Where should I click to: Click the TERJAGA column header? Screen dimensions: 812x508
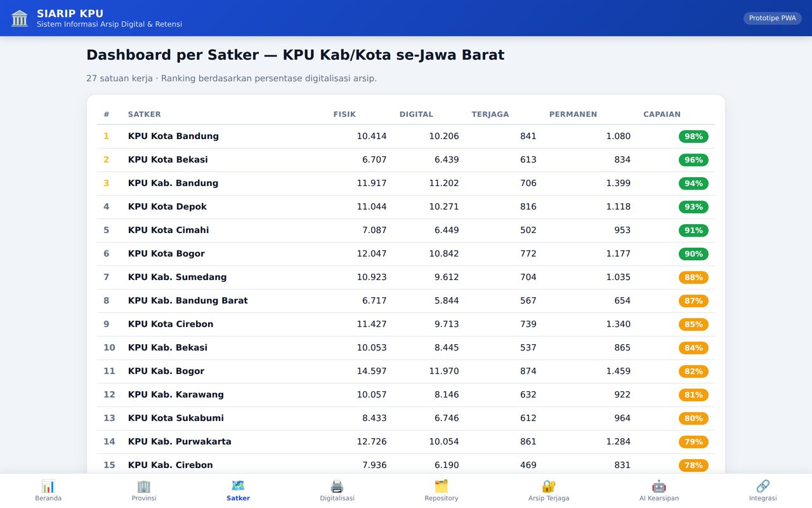490,114
